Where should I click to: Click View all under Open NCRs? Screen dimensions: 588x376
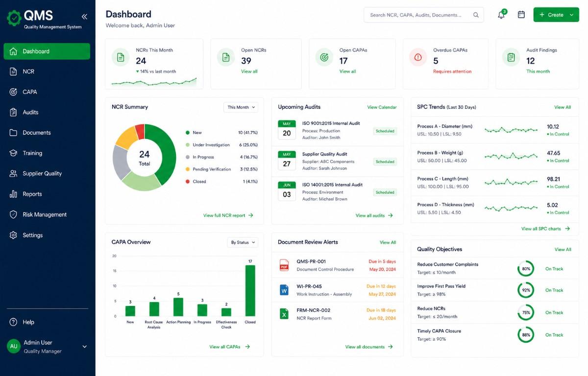[x=249, y=71]
